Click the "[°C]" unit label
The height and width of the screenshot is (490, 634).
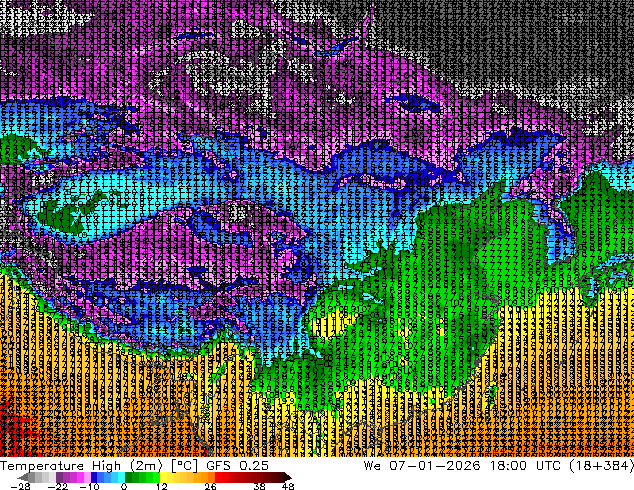pos(184,466)
